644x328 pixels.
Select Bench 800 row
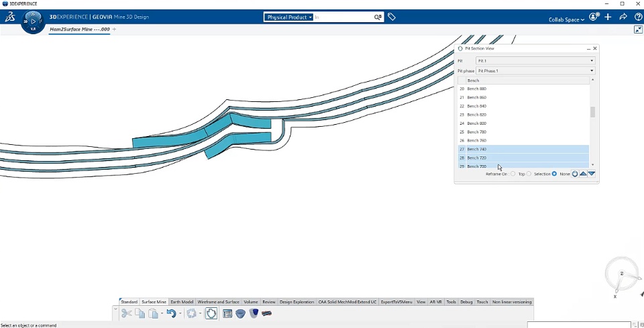[x=524, y=123]
